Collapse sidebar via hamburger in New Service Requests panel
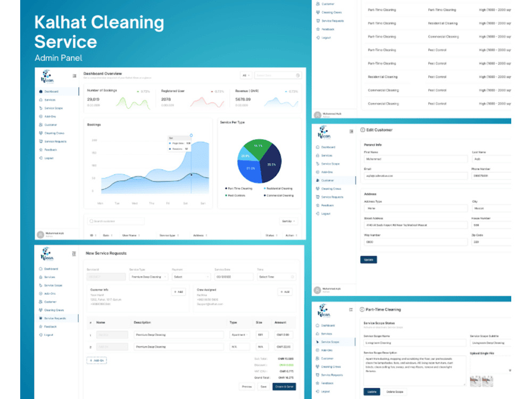 click(x=74, y=254)
